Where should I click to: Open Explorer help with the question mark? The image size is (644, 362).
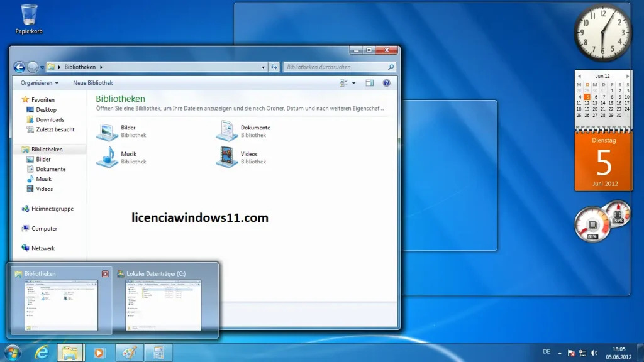(387, 83)
